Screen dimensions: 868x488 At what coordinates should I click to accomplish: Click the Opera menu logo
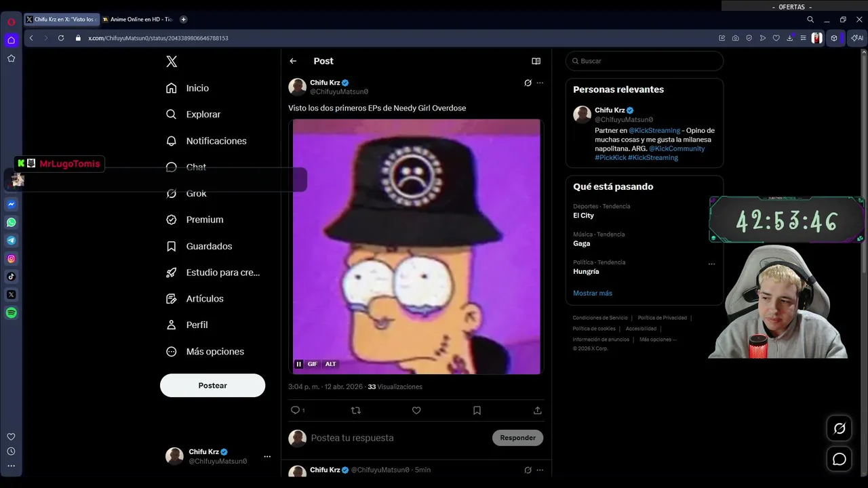coord(12,22)
